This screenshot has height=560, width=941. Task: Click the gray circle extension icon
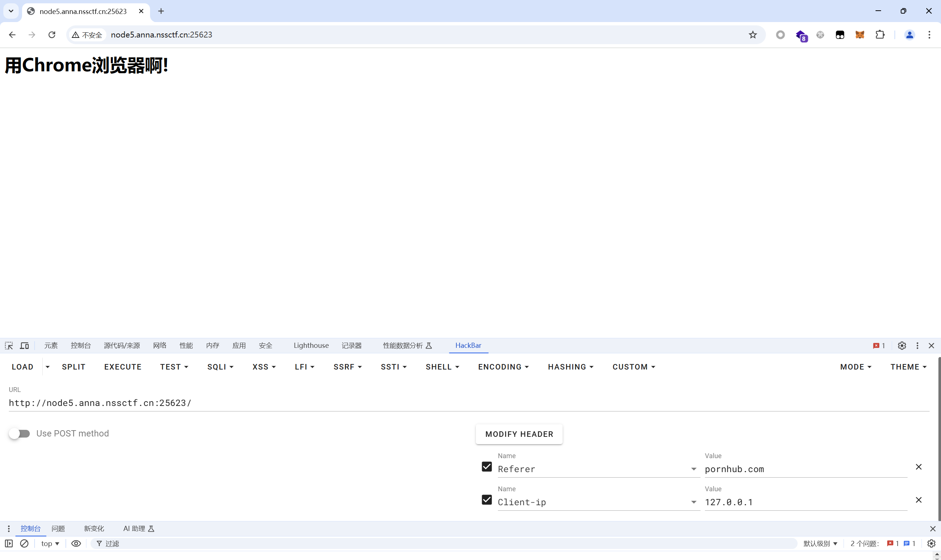(x=780, y=35)
